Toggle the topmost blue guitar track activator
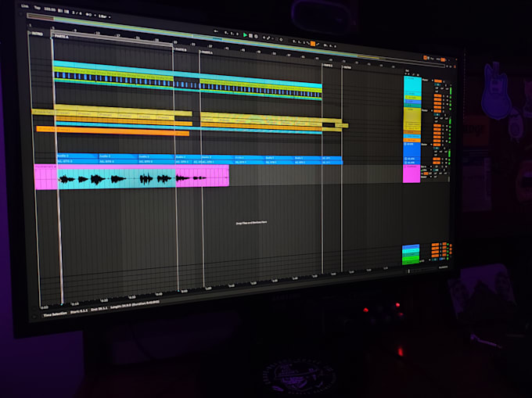 [437, 145]
